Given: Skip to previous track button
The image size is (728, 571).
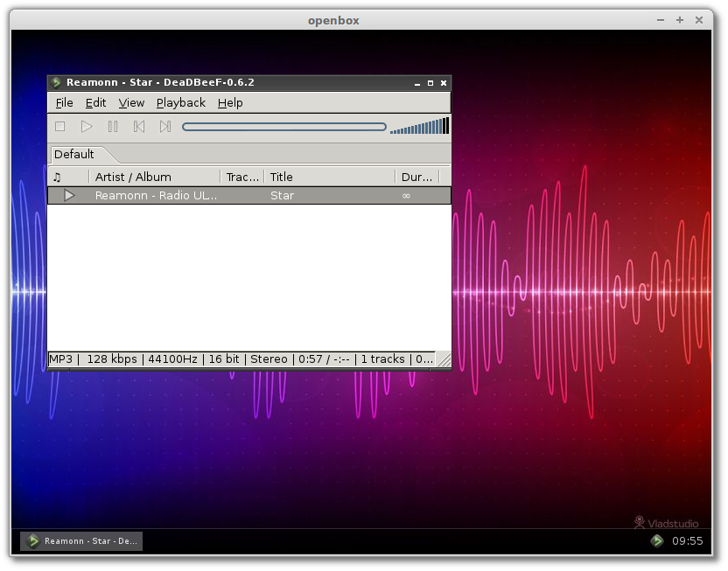Looking at the screenshot, I should [x=139, y=127].
